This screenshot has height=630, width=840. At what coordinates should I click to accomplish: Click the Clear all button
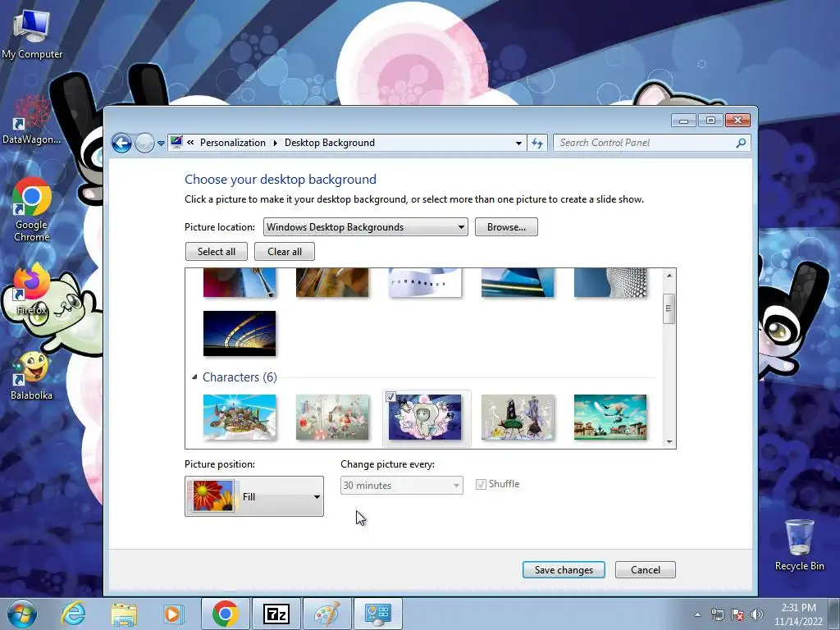[285, 252]
